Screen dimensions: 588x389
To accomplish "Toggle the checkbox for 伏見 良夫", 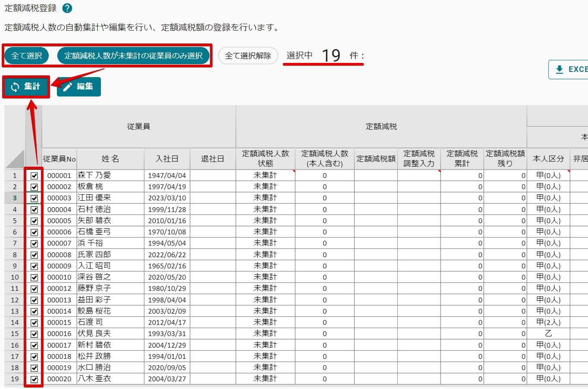I will (34, 334).
